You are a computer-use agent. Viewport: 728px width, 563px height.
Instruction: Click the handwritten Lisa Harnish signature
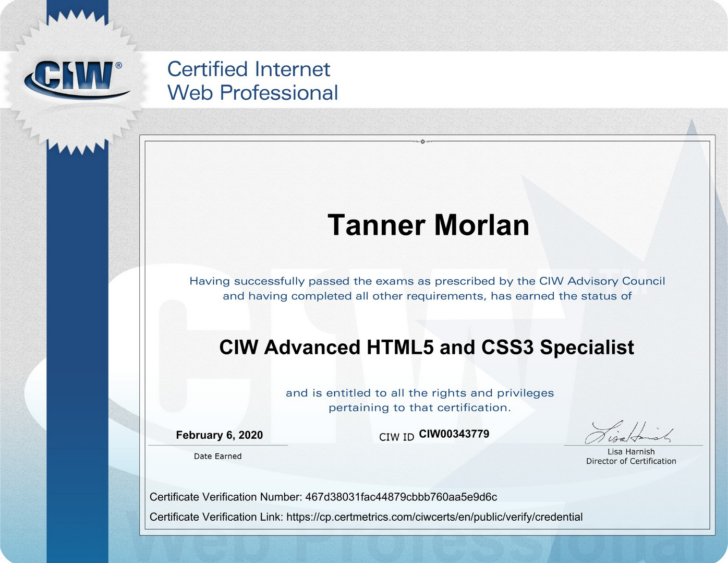pos(628,433)
